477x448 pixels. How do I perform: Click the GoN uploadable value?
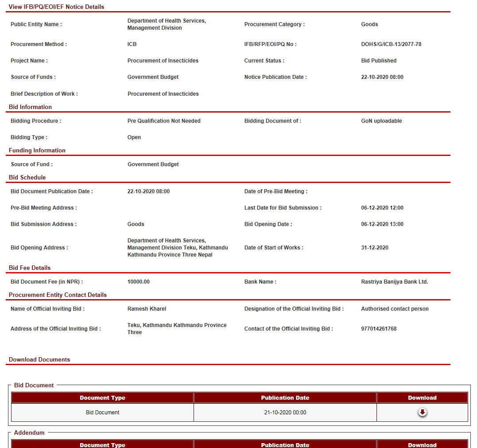click(381, 121)
